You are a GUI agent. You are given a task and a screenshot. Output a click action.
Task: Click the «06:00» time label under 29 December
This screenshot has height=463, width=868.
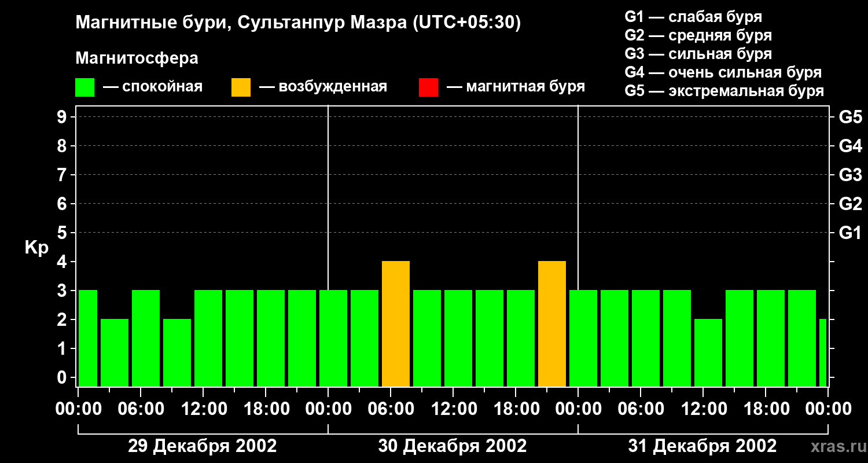[141, 409]
